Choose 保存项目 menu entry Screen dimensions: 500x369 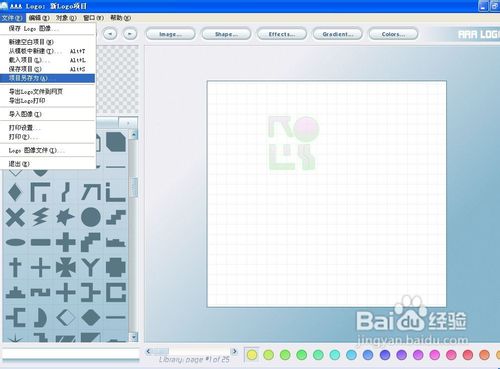pyautogui.click(x=47, y=69)
